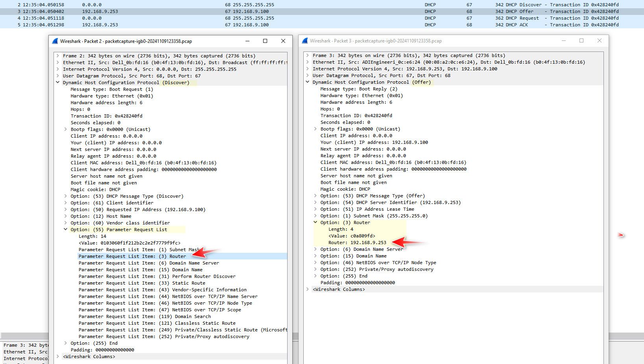Expand Option (61) Client identifier

tap(66, 203)
